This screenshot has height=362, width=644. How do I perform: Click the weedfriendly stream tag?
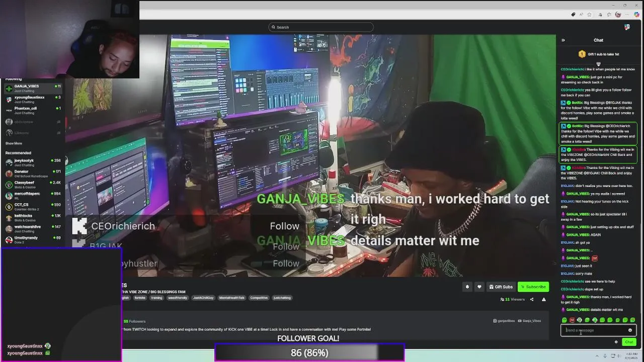pos(177,298)
